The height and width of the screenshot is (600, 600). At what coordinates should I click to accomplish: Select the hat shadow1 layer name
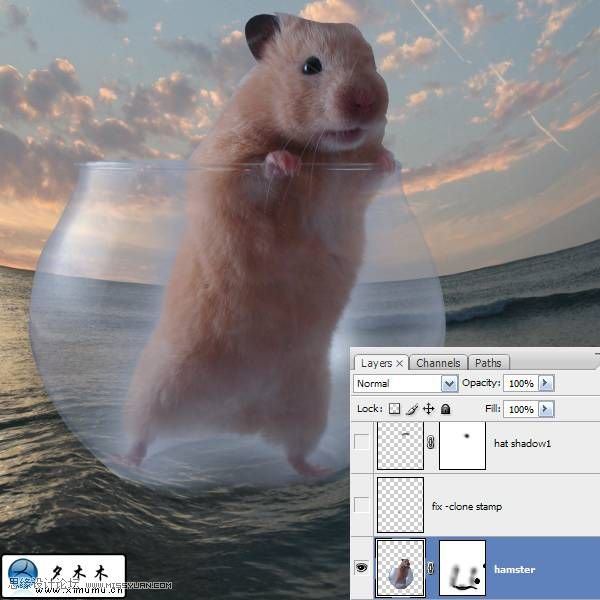(522, 443)
